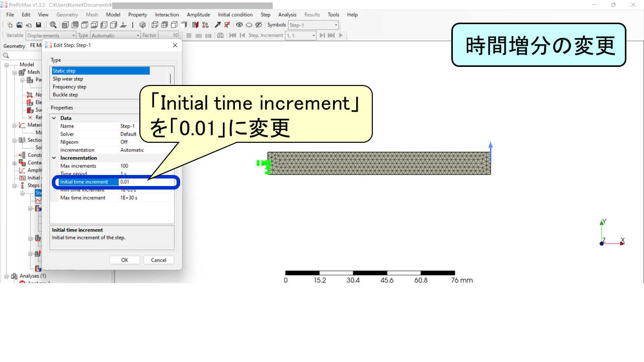Click the section view cut icon
This screenshot has width=644, height=362.
pos(195,25)
